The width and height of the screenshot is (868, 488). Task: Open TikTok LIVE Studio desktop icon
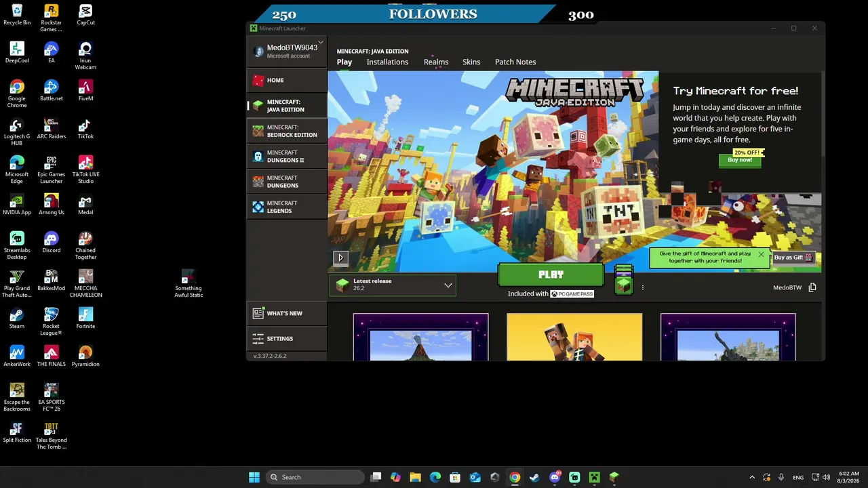(85, 170)
